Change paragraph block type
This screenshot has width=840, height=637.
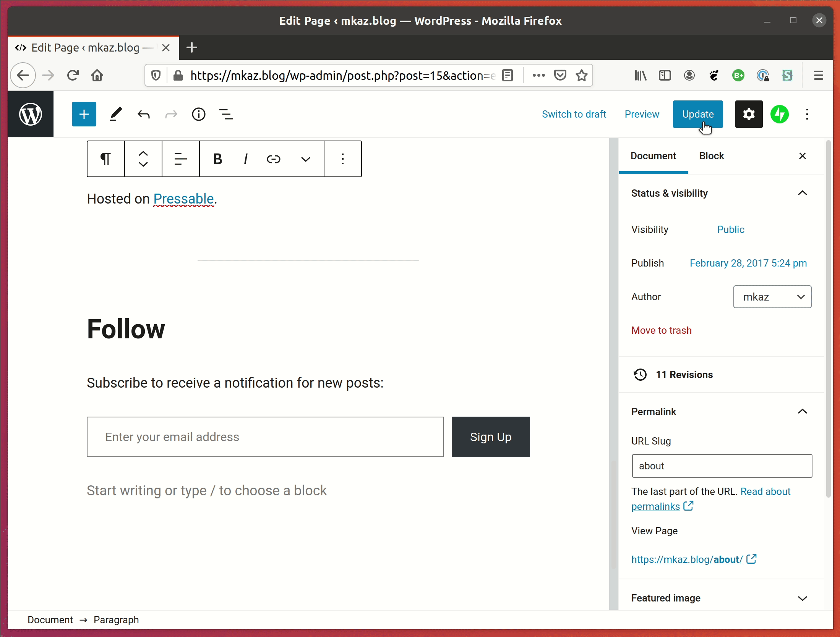106,159
